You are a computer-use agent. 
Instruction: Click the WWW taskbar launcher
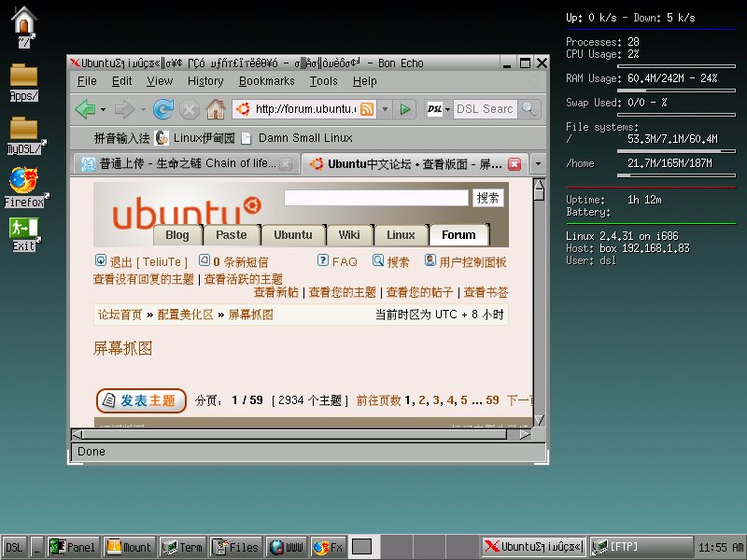point(287,547)
